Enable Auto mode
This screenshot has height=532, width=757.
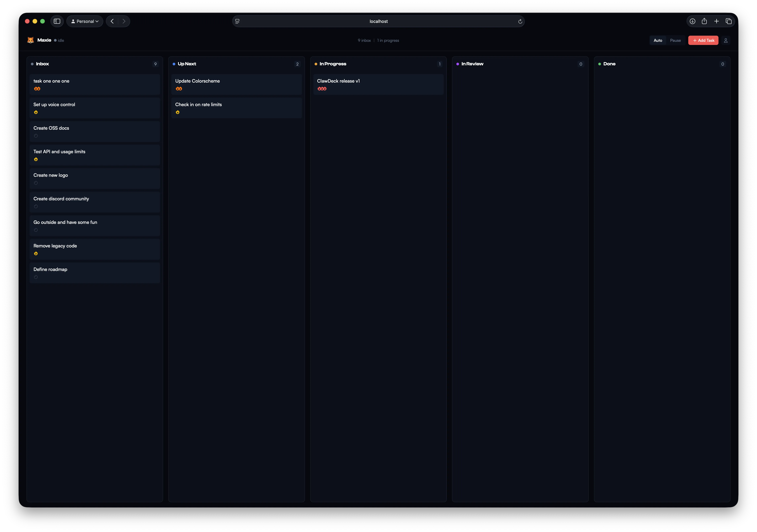coord(658,40)
